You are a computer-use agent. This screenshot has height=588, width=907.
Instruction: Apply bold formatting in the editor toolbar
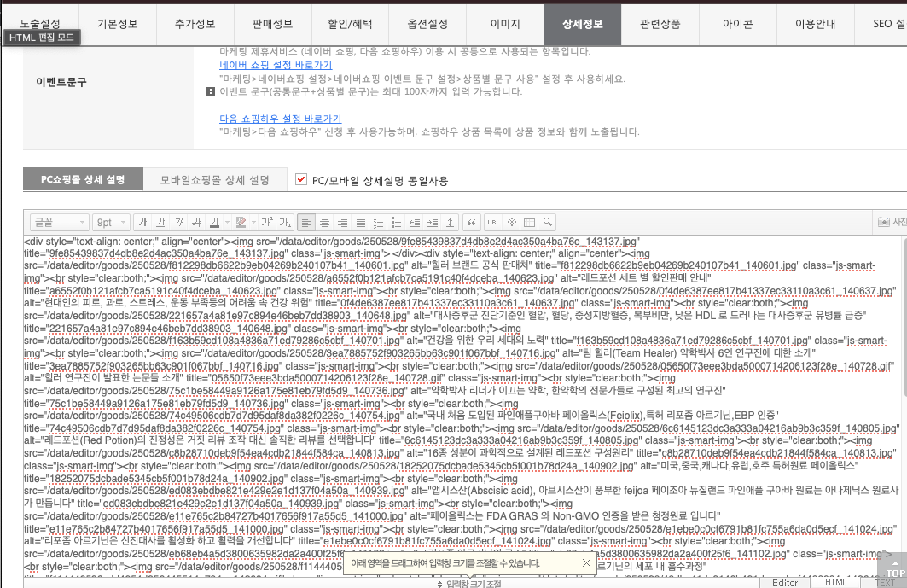tap(143, 222)
